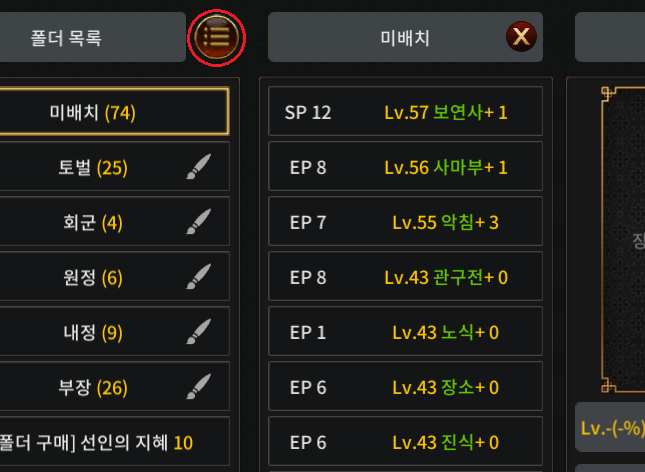The image size is (645, 472).
Task: Close the 미배치 panel with X
Action: [521, 37]
